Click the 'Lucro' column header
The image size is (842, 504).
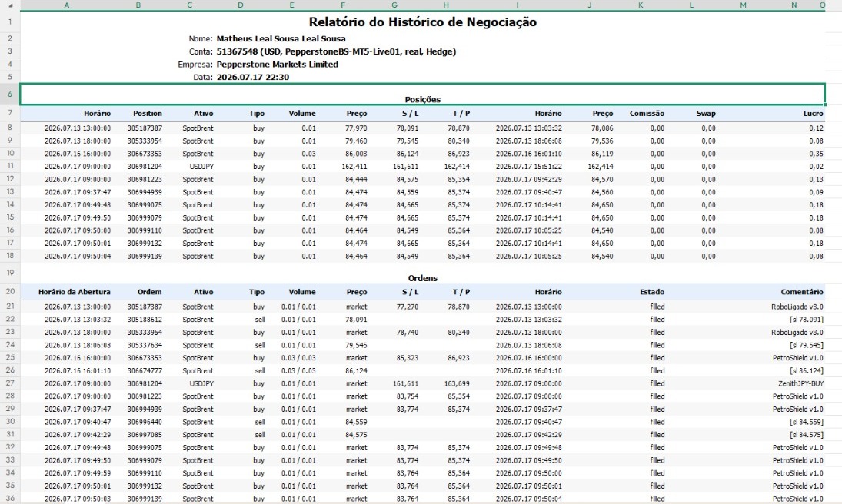813,113
